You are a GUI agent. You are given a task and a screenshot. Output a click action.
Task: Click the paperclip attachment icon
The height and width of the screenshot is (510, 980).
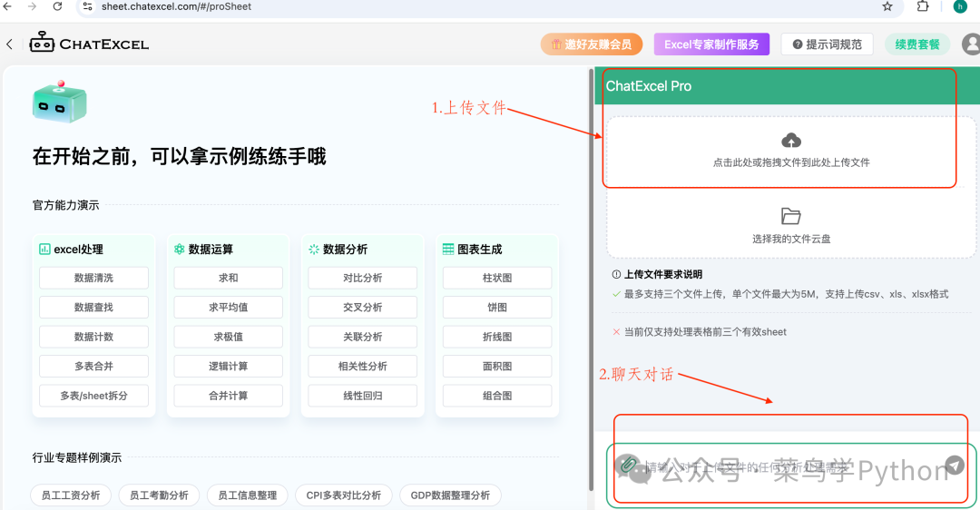[x=628, y=465]
